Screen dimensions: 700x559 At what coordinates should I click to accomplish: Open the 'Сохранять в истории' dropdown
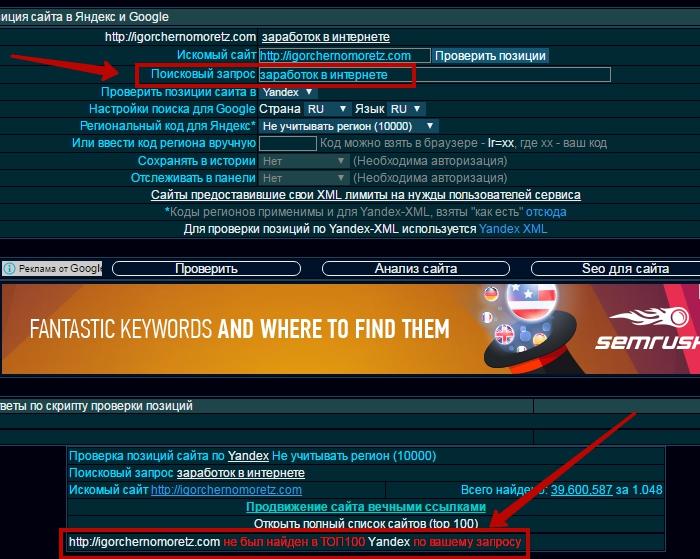pos(304,161)
